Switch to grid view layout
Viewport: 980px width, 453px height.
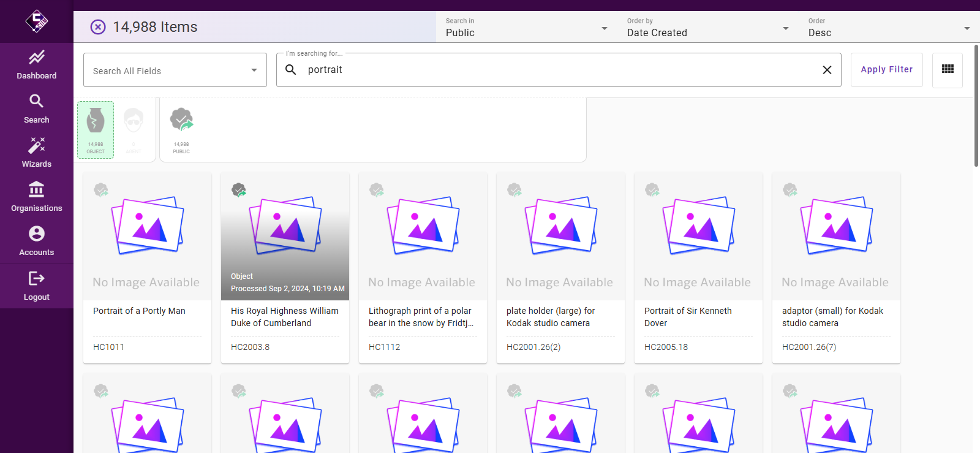point(948,69)
